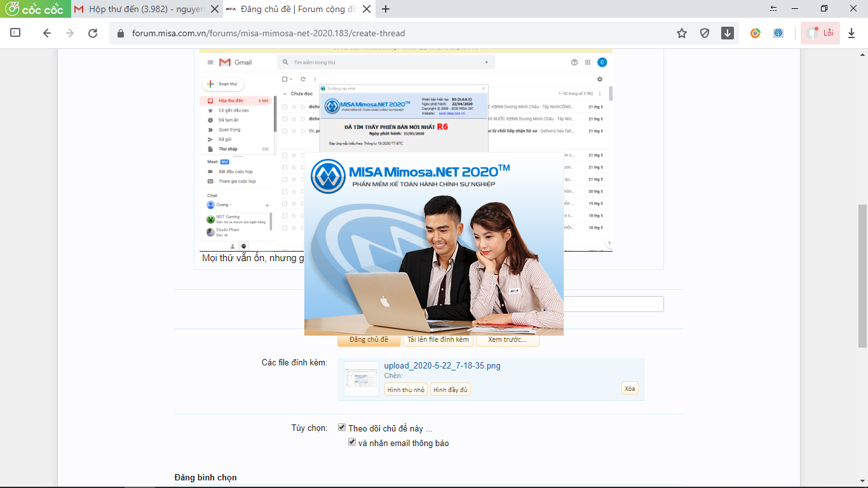
Task: Go back to the previous page
Action: click(46, 33)
